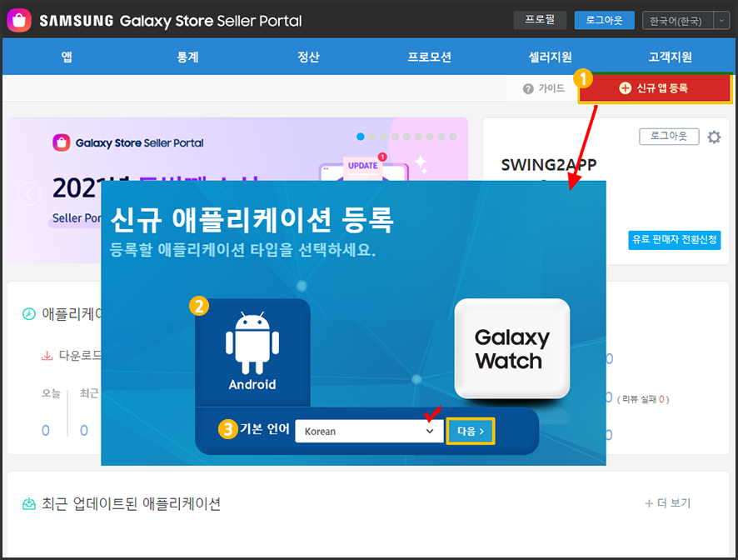
Task: Open the 셀러지원 menu
Action: [x=550, y=57]
